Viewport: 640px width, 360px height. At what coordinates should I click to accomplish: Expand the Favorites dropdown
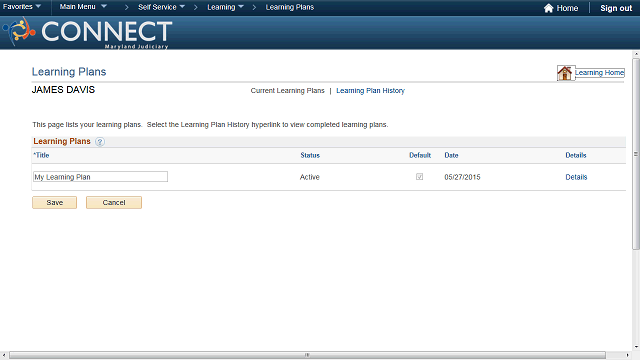(22, 7)
